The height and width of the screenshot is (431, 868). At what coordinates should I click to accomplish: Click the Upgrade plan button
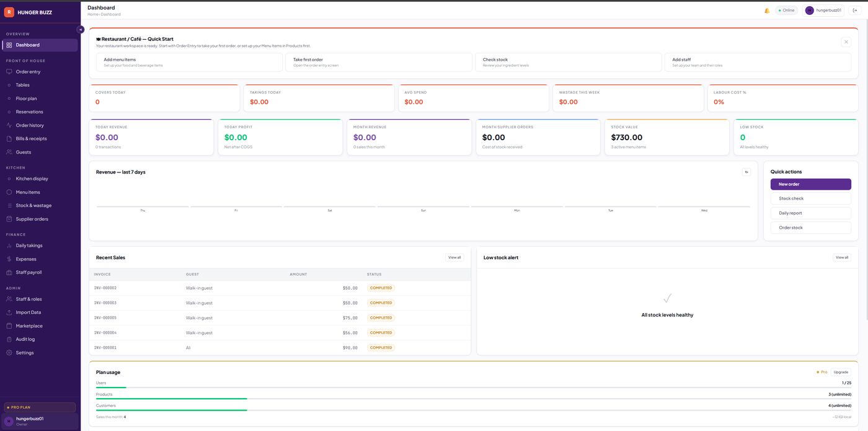click(x=841, y=372)
